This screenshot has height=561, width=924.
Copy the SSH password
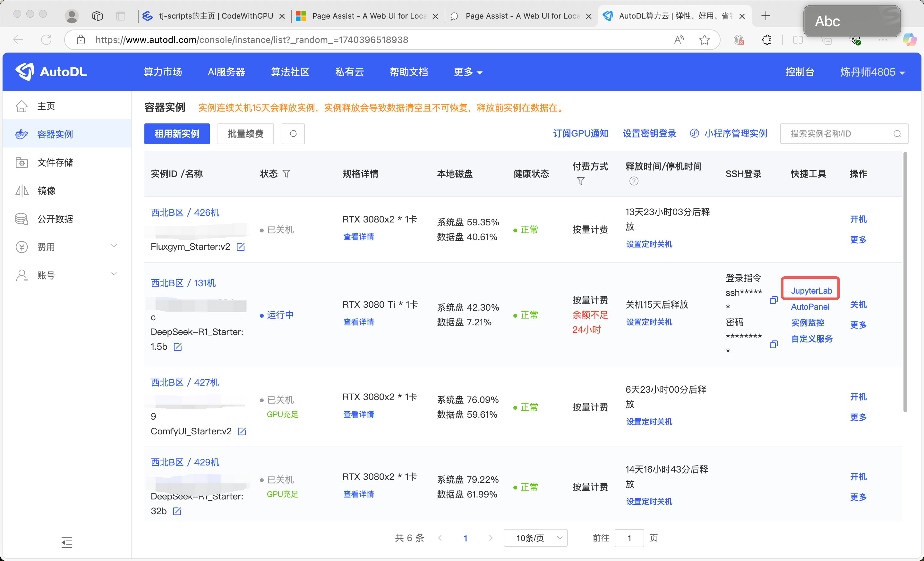point(773,344)
